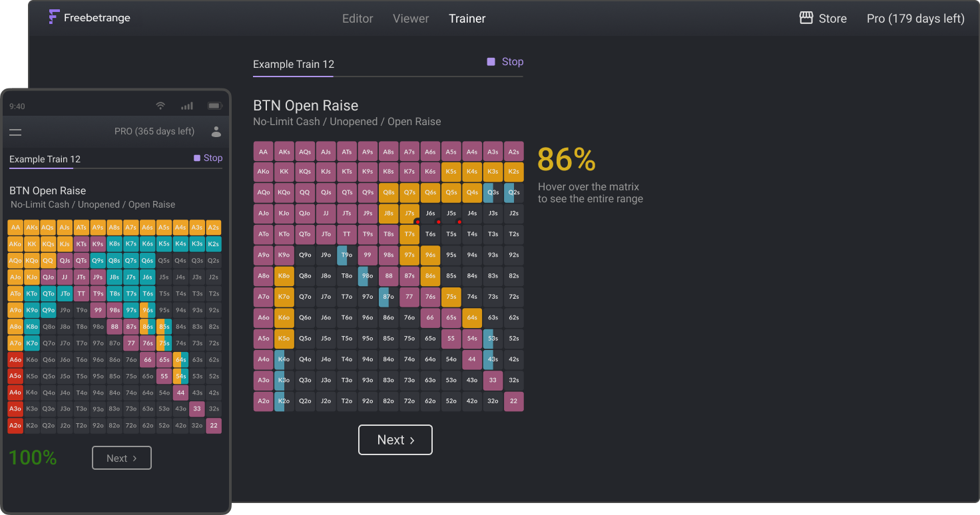Open Pro (179 days left) subscription details
980x515 pixels.
point(915,19)
